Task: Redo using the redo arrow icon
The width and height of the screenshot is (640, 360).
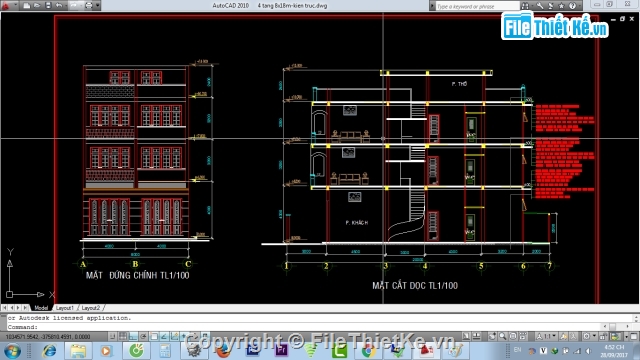Action: tap(73, 5)
